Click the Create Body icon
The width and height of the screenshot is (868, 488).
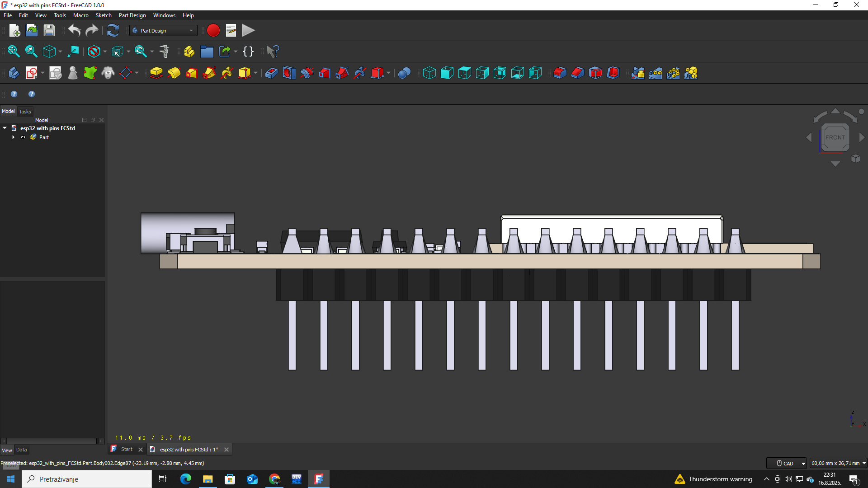(x=14, y=73)
